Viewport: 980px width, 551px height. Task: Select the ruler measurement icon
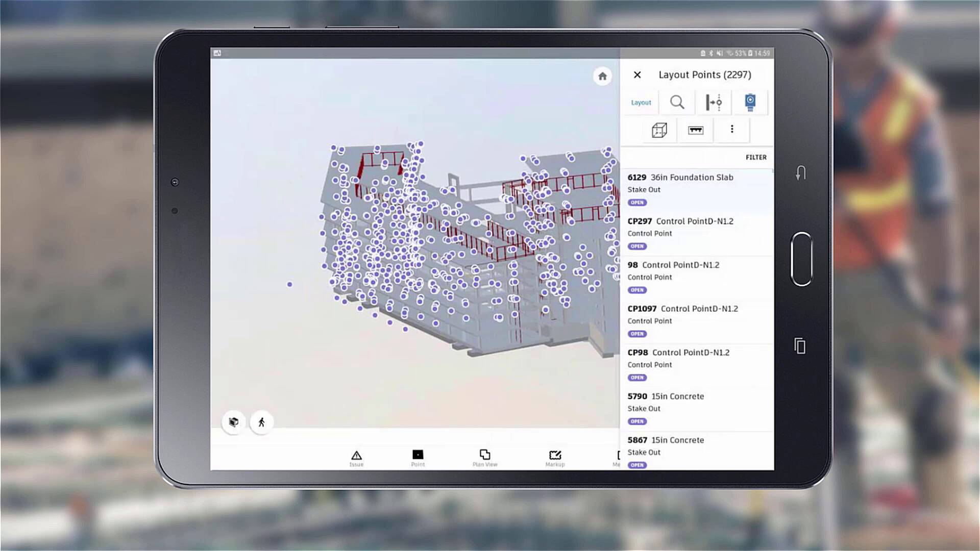tap(695, 130)
